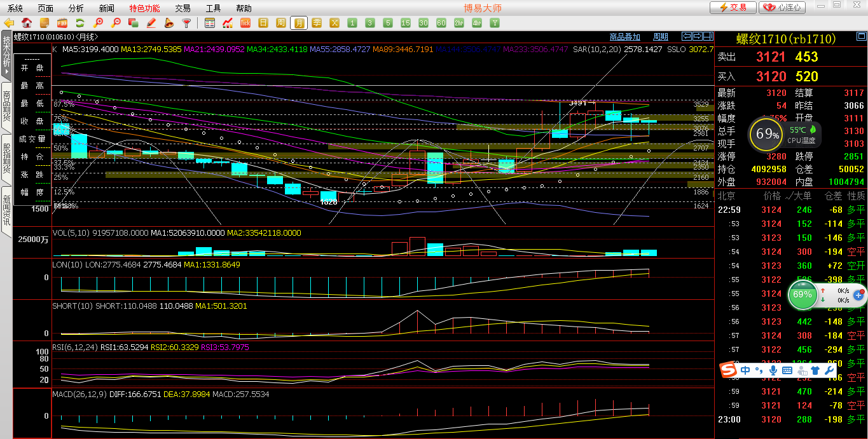The height and width of the screenshot is (439, 868).
Task: Open the alert bell icon
Action: coord(169,23)
